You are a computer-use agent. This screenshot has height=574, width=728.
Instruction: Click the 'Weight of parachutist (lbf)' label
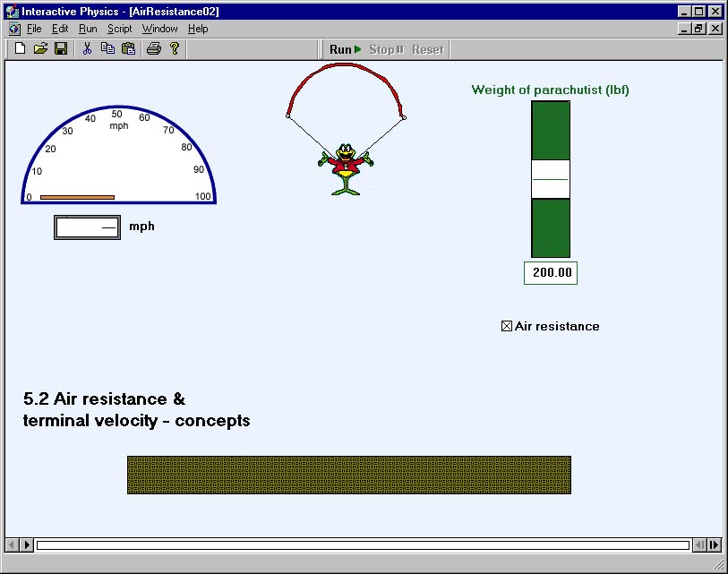(x=551, y=90)
